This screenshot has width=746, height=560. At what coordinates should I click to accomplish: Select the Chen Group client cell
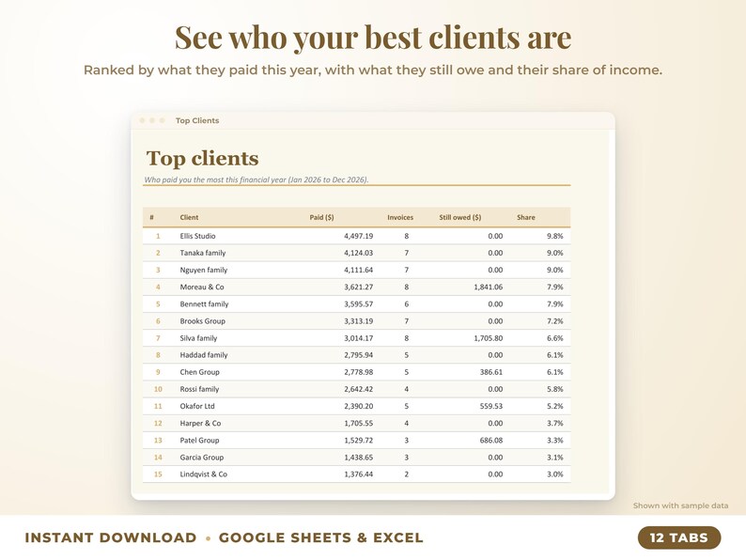point(199,372)
